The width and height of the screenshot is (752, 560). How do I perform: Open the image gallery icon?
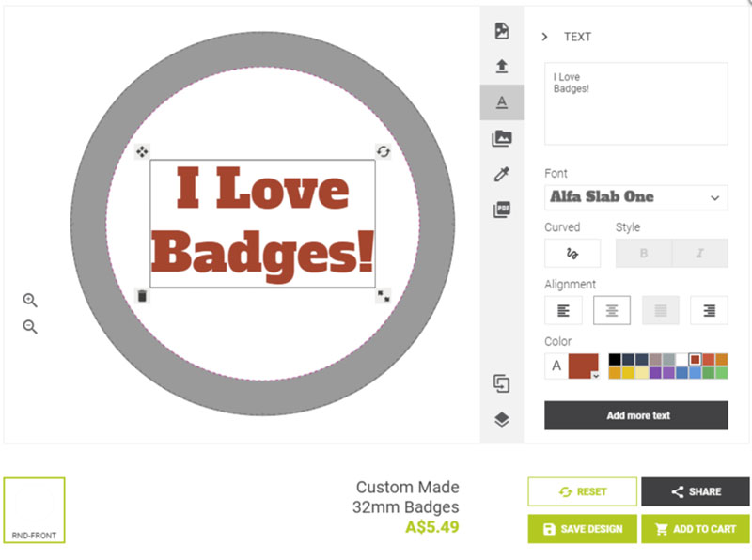(x=502, y=138)
